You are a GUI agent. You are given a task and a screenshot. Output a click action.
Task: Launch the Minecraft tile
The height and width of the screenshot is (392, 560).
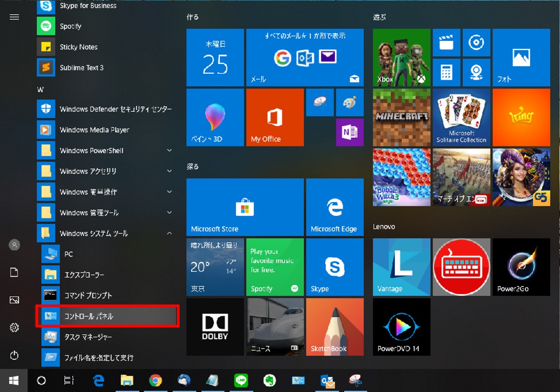(x=402, y=117)
